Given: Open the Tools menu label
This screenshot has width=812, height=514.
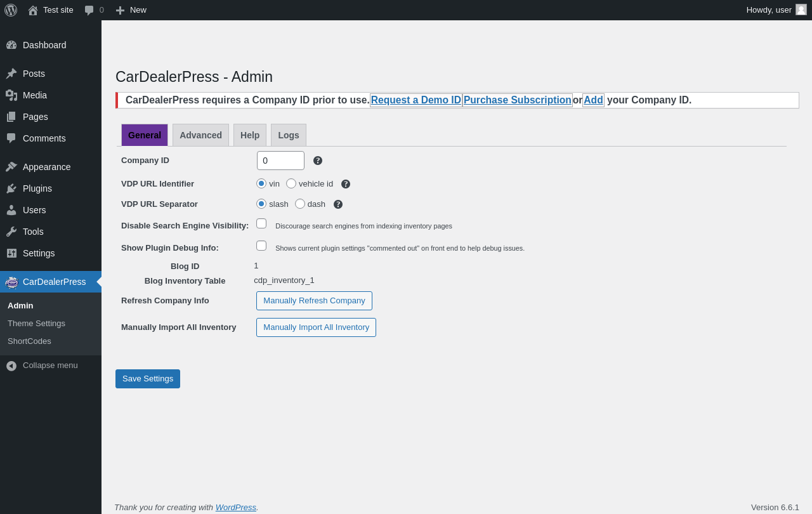Looking at the screenshot, I should [33, 232].
